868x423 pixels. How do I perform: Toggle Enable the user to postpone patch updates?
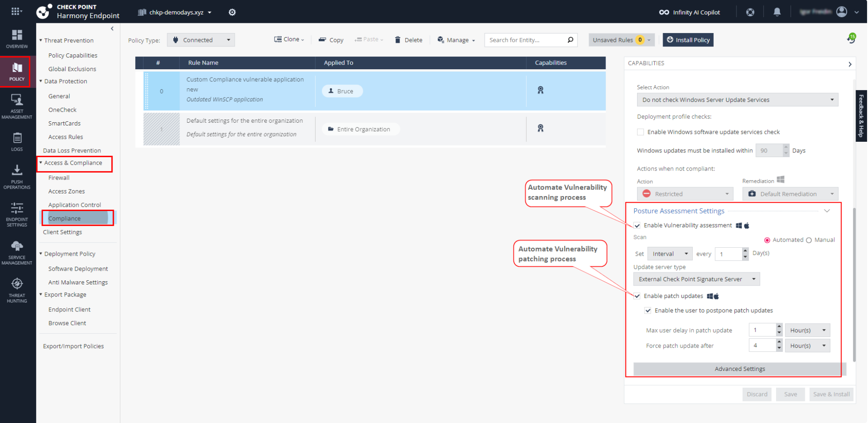pos(648,311)
